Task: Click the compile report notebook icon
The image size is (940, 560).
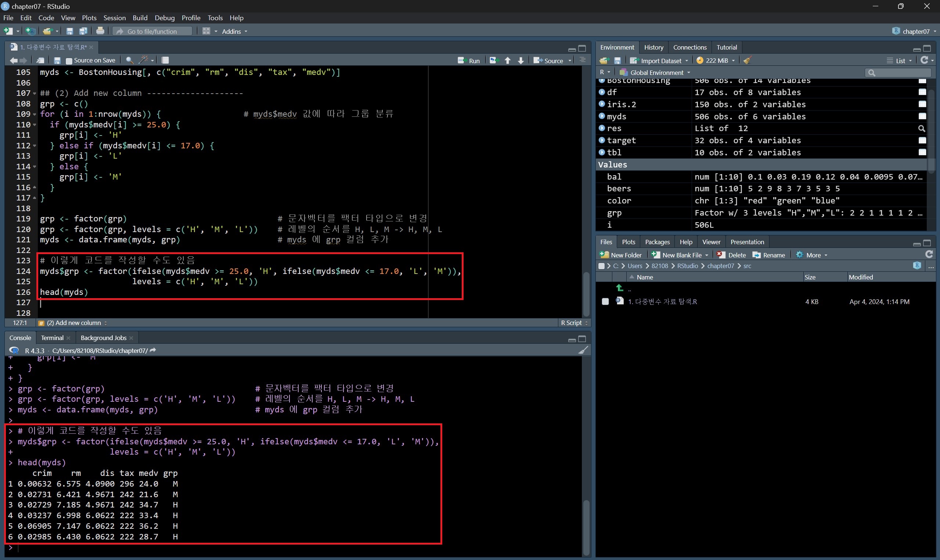Action: tap(165, 60)
